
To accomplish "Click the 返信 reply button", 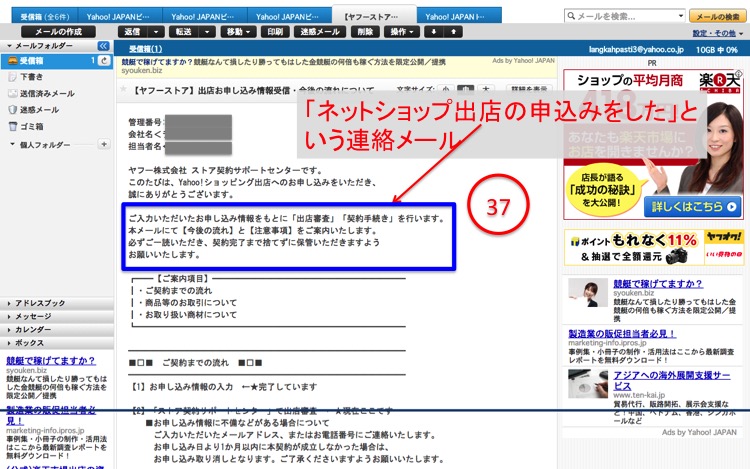I will tap(132, 32).
